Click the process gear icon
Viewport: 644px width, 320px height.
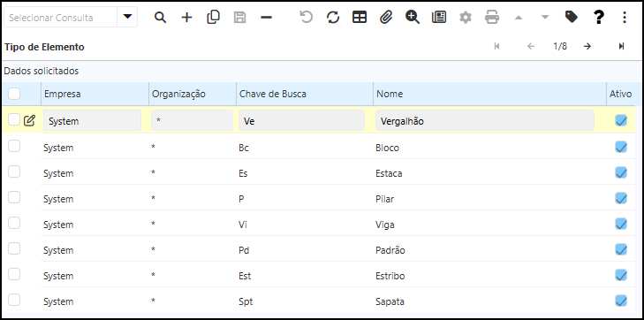(x=466, y=18)
